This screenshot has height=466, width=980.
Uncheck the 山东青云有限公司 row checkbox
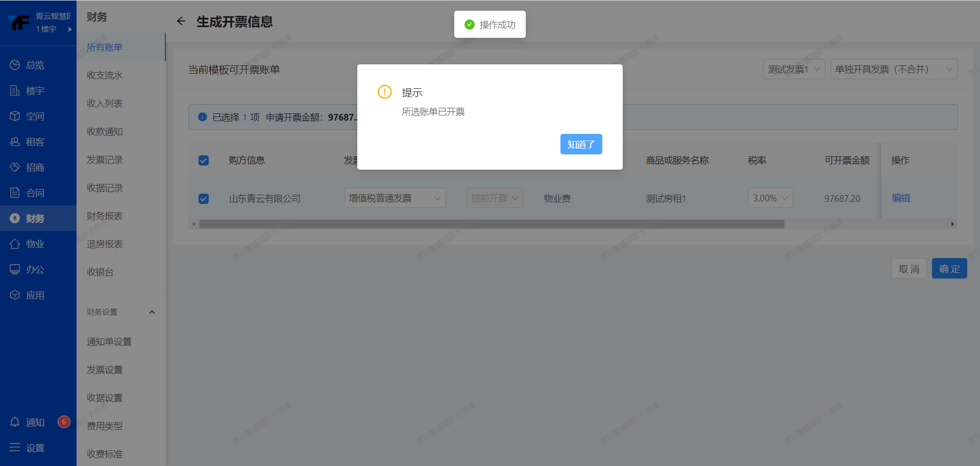point(204,198)
